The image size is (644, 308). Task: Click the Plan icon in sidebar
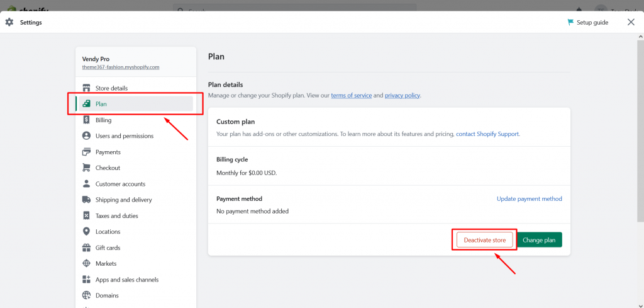[x=86, y=104]
